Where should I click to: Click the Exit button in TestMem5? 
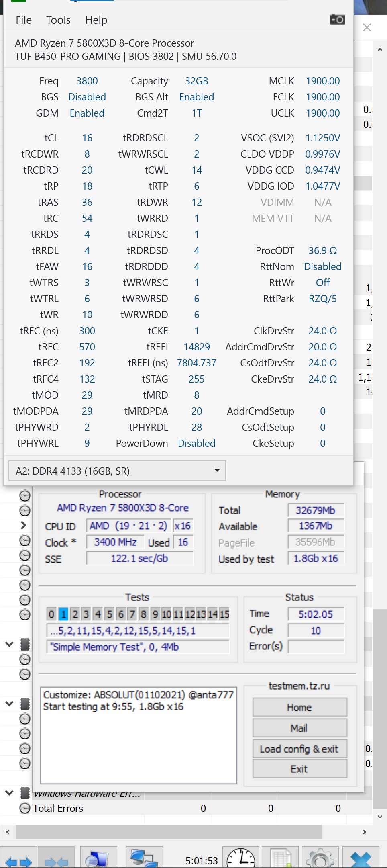pyautogui.click(x=299, y=769)
